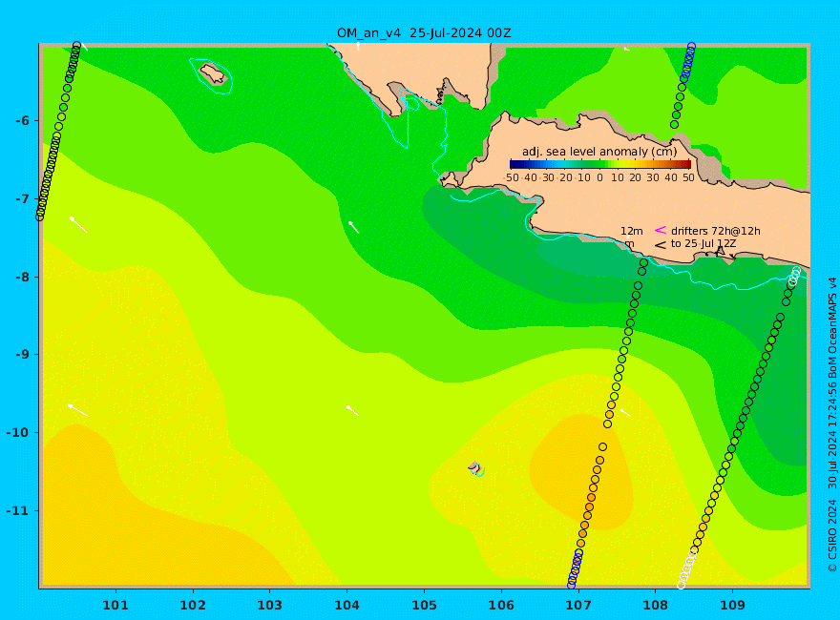Image resolution: width=840 pixels, height=620 pixels.
Task: Click the longitude axis label 104
Action: 346,605
